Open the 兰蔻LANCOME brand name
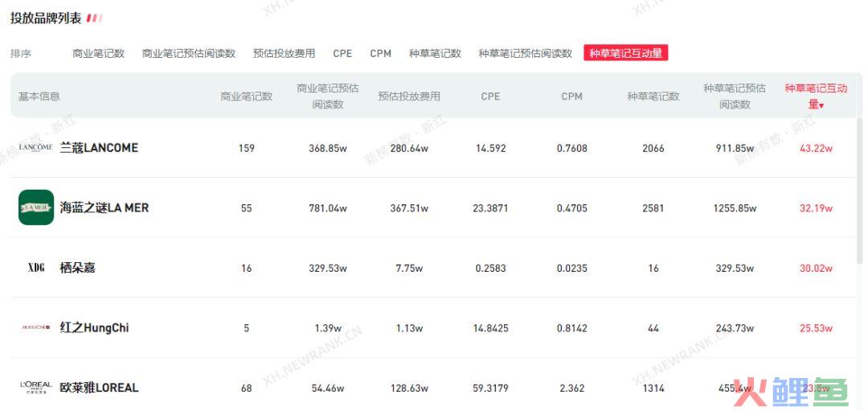This screenshot has width=868, height=411. pos(99,148)
